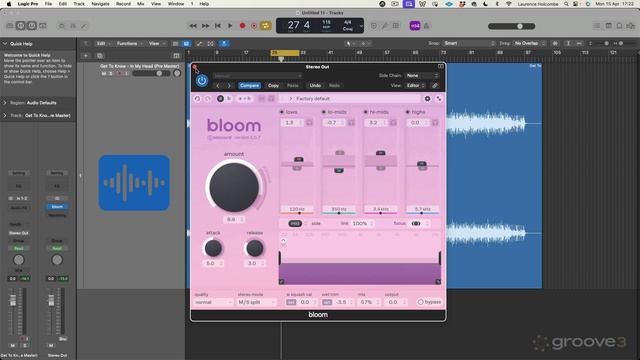Screen dimensions: 640x360
Task: Click the lows crossover 120 Hz field
Action: pos(297,209)
